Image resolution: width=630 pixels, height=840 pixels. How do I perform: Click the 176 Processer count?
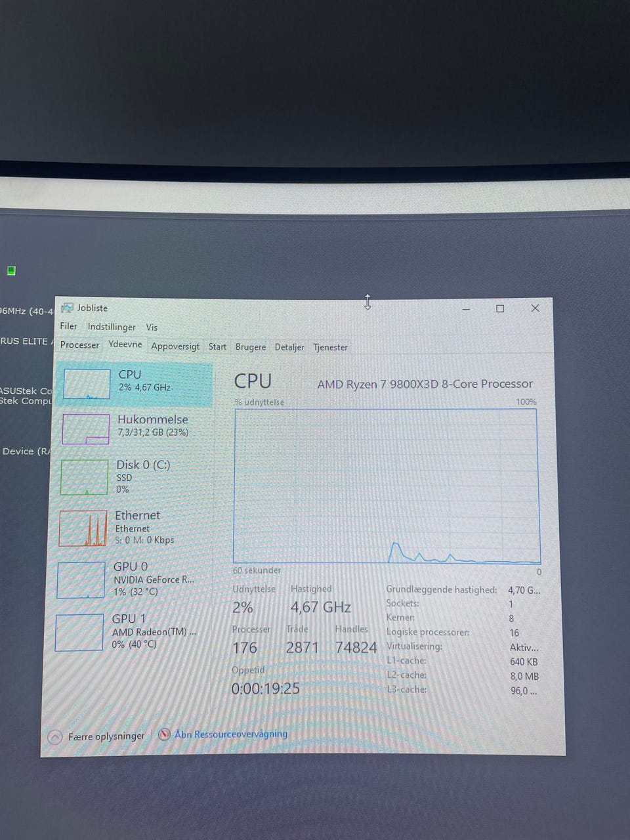245,648
